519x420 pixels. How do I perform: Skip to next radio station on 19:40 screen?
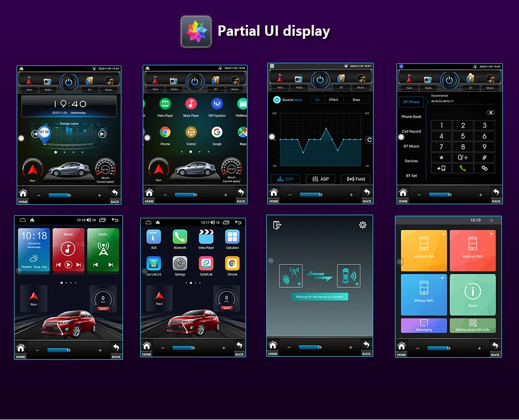(103, 134)
